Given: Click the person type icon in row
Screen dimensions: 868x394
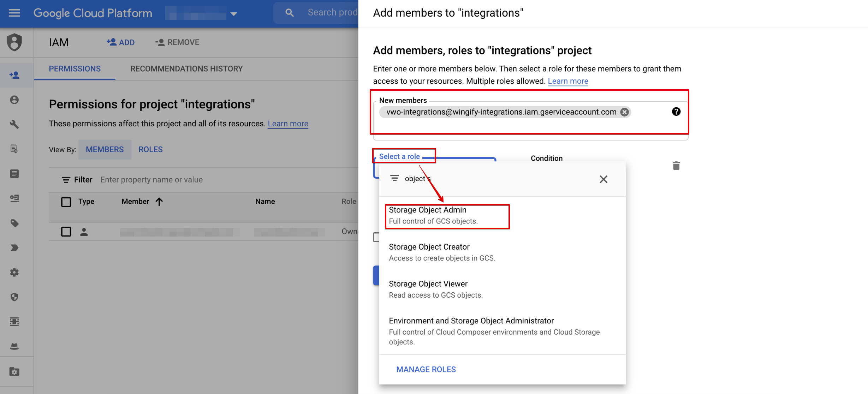Looking at the screenshot, I should point(84,232).
